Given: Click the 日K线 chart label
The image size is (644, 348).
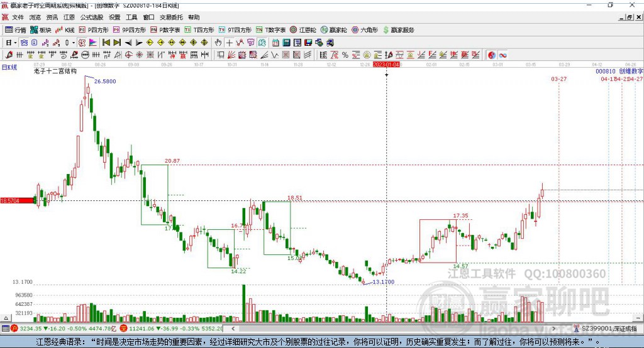Looking at the screenshot, I should tap(9, 67).
